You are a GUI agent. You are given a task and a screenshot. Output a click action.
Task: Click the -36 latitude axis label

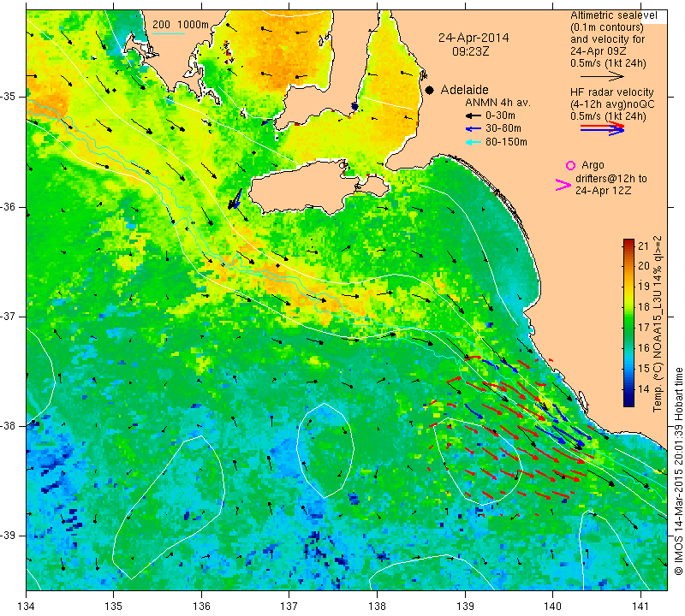pyautogui.click(x=9, y=207)
